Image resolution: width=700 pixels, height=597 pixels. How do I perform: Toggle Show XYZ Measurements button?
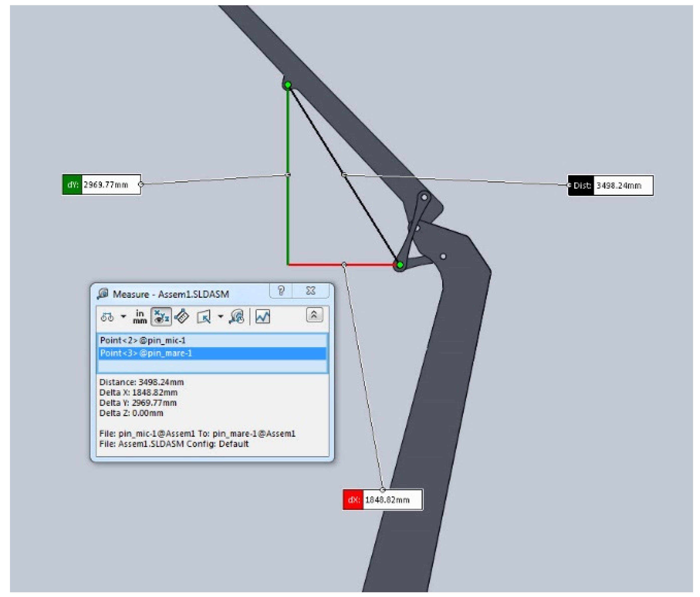[161, 317]
